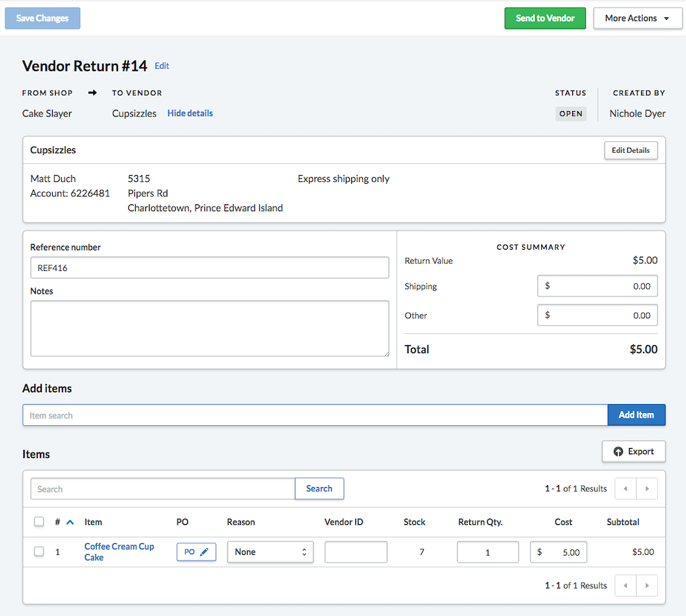Click Edit next to Vendor Return #14
The width and height of the screenshot is (686, 616).
pyautogui.click(x=162, y=66)
